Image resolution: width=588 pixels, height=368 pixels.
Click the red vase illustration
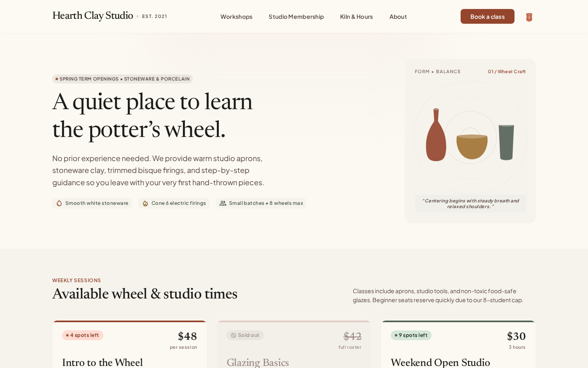coord(436,135)
